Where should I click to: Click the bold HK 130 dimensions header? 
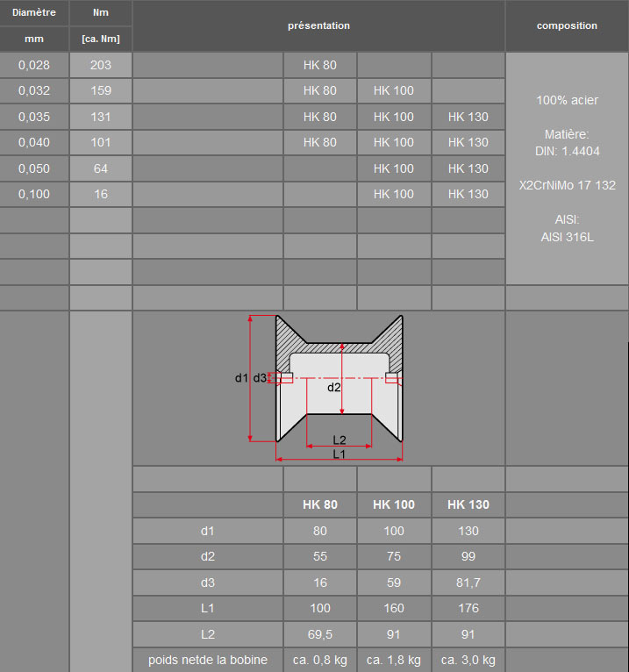tap(468, 504)
